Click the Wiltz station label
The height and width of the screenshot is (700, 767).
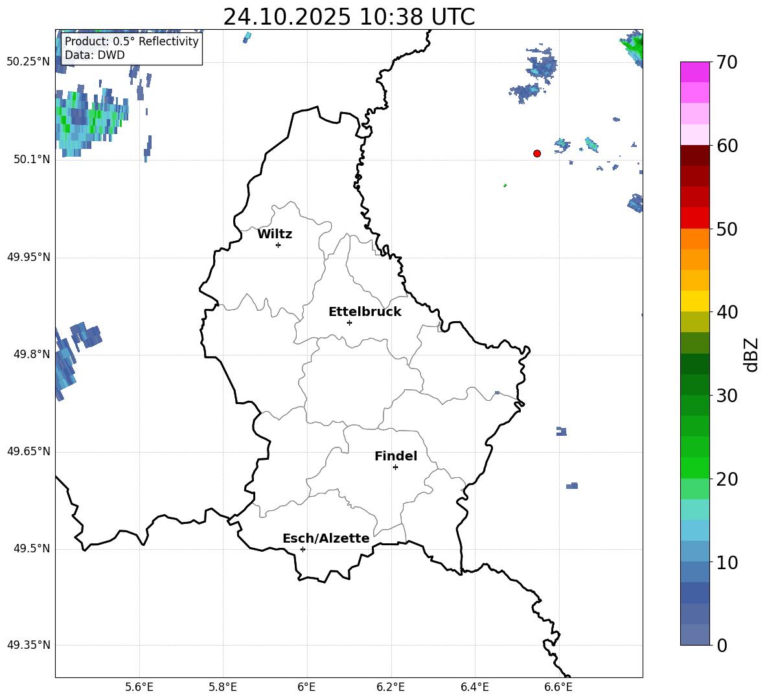point(275,234)
